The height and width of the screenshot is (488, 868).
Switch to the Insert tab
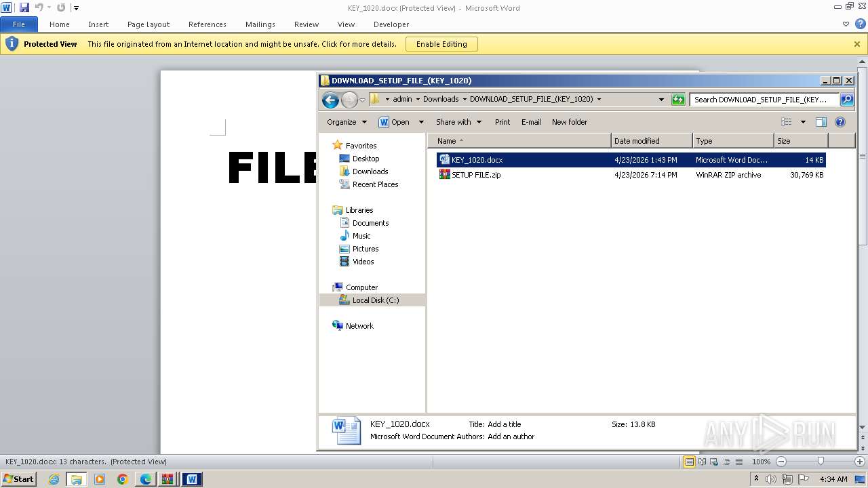[98, 24]
